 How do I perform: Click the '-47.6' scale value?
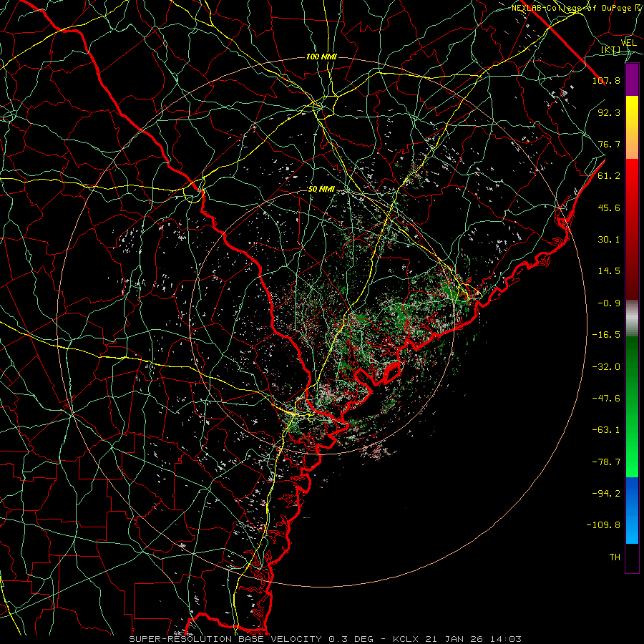[x=606, y=399]
